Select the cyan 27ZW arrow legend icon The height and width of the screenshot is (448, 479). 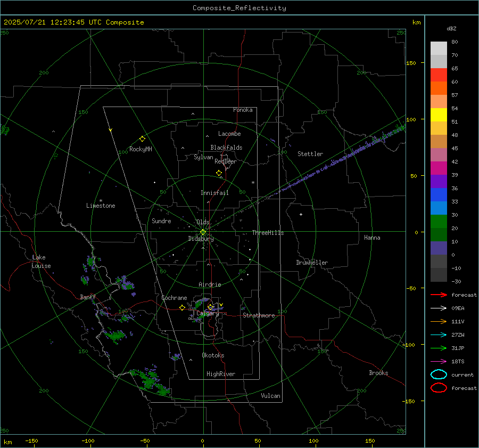point(439,335)
